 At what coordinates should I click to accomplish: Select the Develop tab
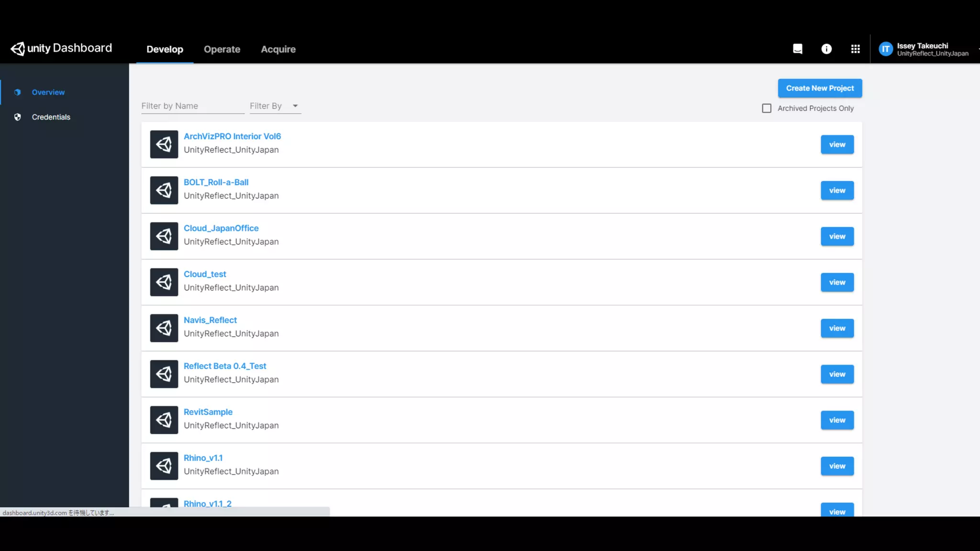point(165,49)
